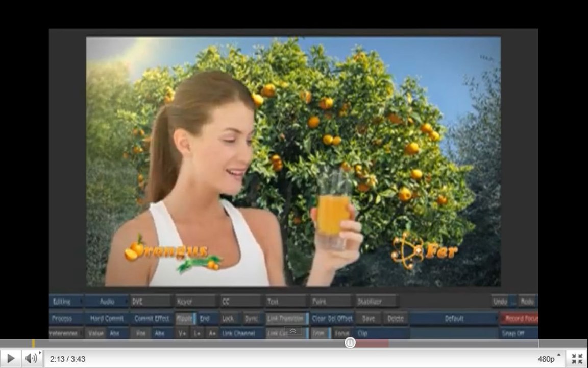The image size is (588, 368).
Task: Toggle the Lock option
Action: (x=230, y=318)
